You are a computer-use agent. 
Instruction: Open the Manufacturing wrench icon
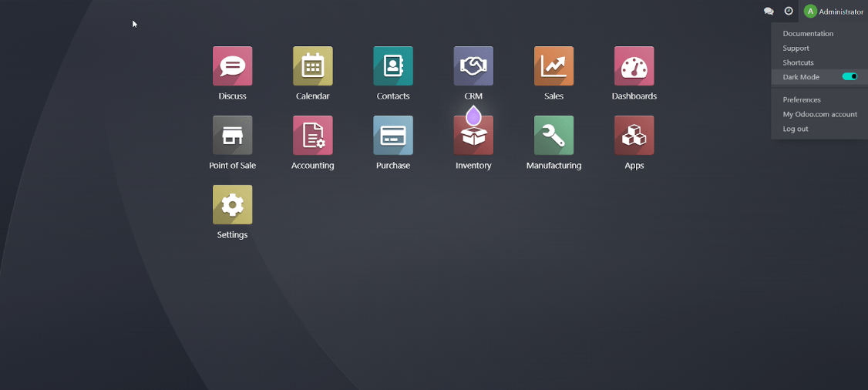(x=553, y=135)
